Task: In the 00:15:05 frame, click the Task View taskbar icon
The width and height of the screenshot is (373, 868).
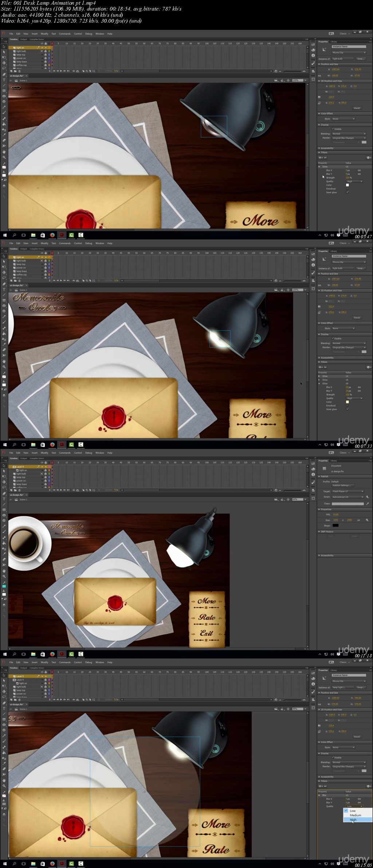Action: pyautogui.click(x=24, y=864)
